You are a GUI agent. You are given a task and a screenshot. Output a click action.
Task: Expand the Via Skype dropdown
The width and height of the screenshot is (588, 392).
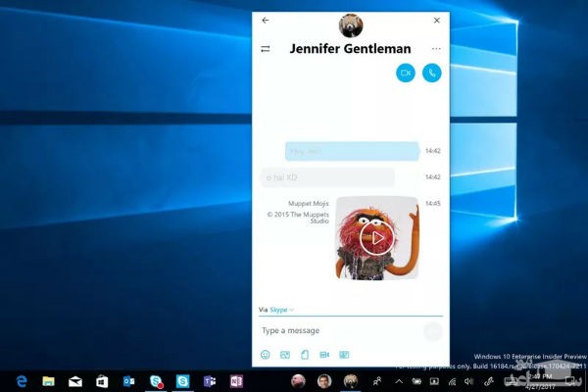pyautogui.click(x=281, y=310)
